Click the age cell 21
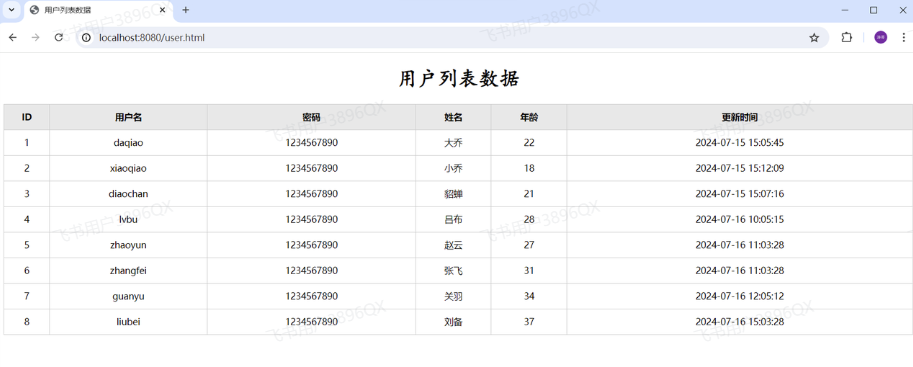The width and height of the screenshot is (913, 367). click(x=529, y=194)
